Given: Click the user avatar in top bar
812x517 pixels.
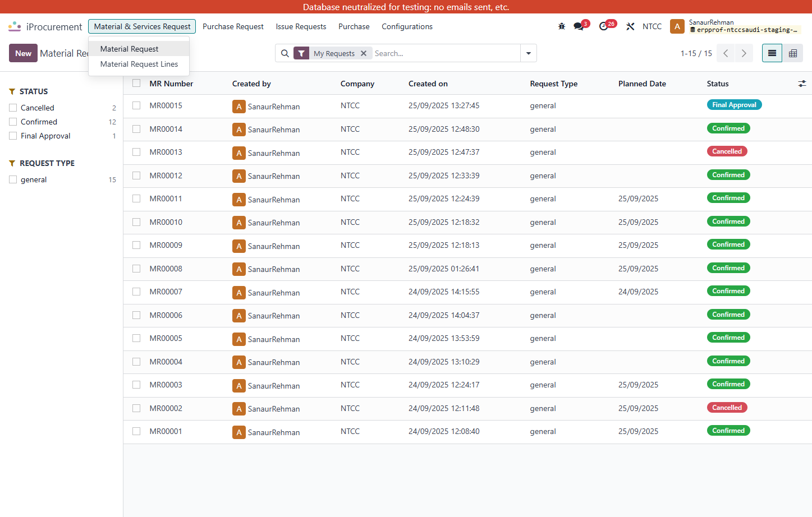Looking at the screenshot, I should pos(677,26).
